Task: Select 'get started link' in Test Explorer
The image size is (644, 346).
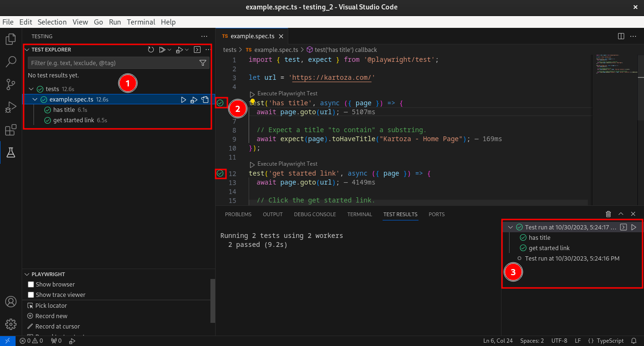Action: click(74, 120)
